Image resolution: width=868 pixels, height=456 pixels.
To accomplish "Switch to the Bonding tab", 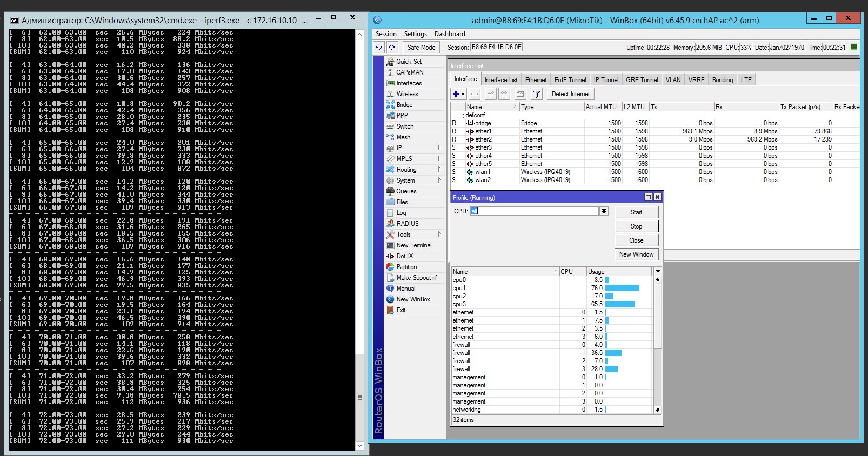I will (x=722, y=80).
